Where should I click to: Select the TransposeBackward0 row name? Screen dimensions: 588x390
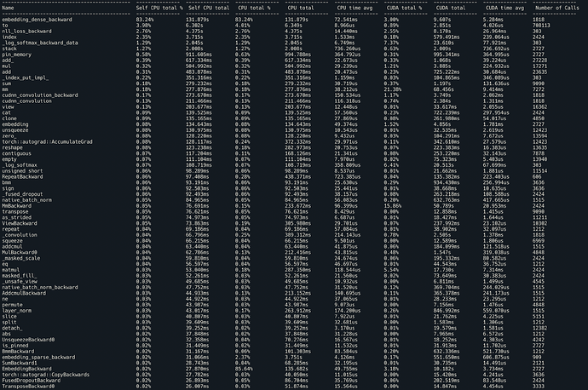tap(28, 387)
